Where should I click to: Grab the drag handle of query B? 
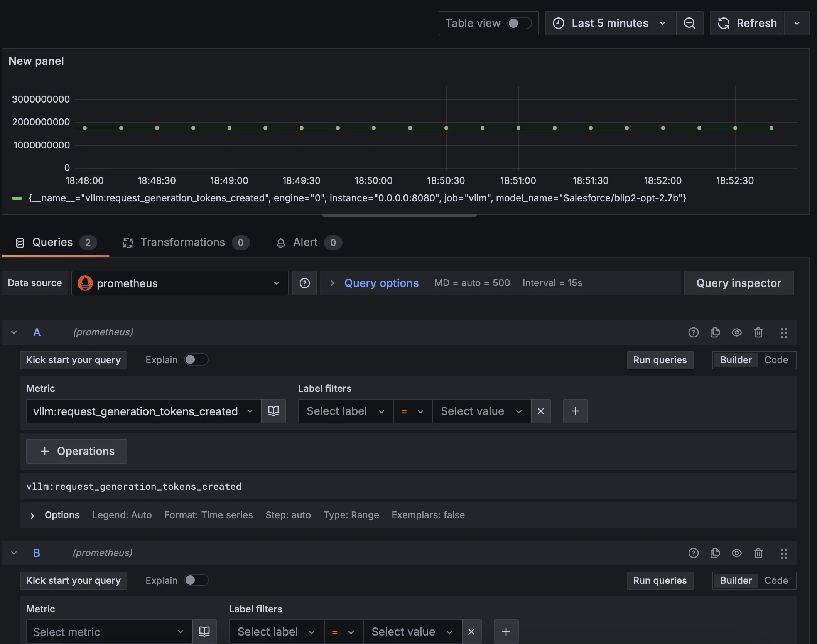pyautogui.click(x=783, y=553)
